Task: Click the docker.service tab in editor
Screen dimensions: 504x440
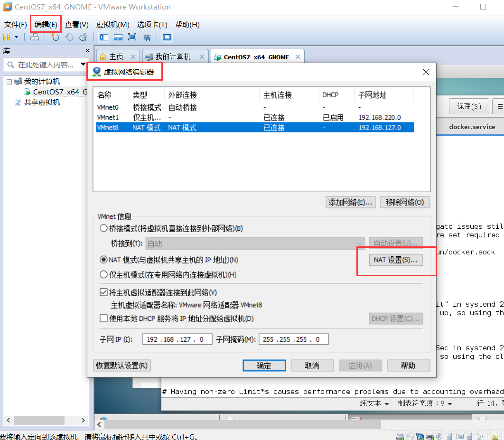Action: [x=472, y=127]
